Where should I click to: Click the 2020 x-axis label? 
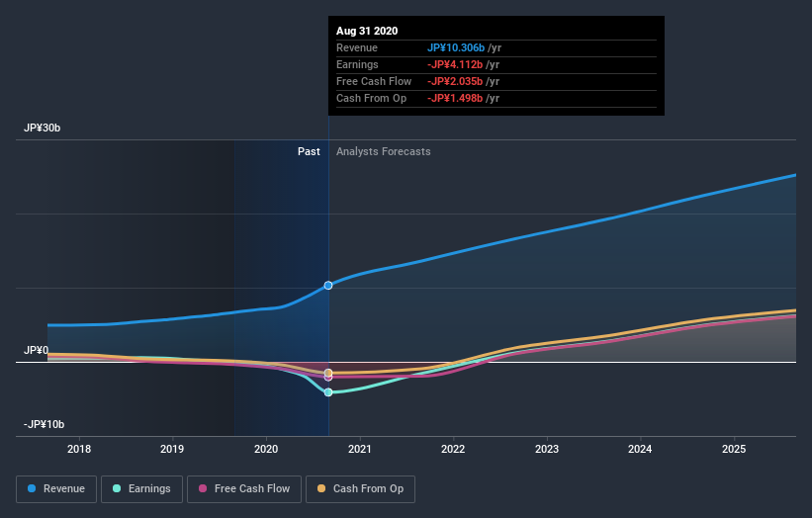click(x=266, y=449)
